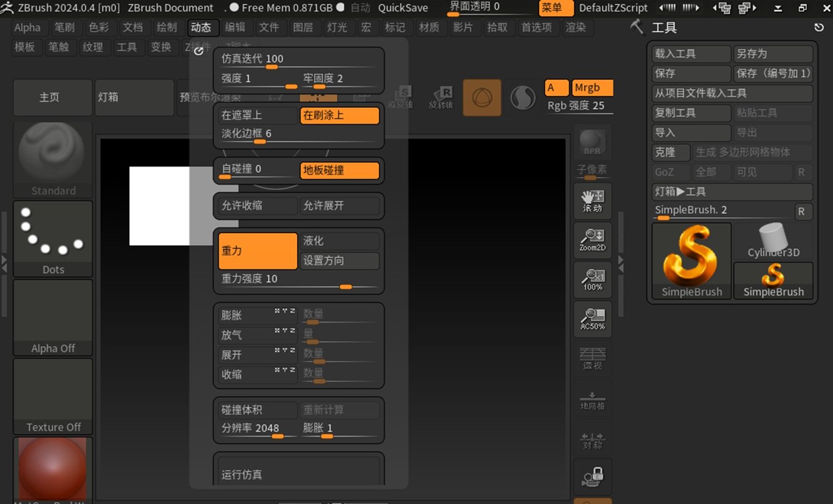Image resolution: width=833 pixels, height=504 pixels.
Task: Adjust the Rgb Intensity (Rgb 强度) slider
Action: pyautogui.click(x=579, y=107)
